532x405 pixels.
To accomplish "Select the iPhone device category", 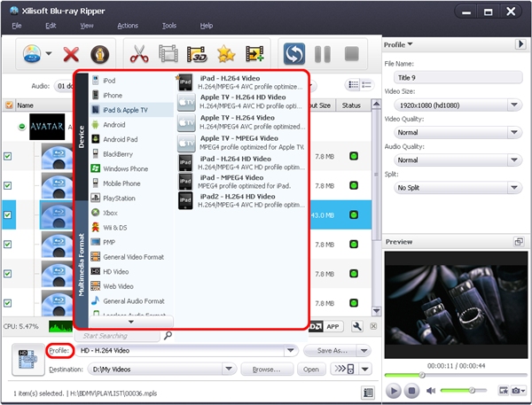I will click(x=131, y=96).
